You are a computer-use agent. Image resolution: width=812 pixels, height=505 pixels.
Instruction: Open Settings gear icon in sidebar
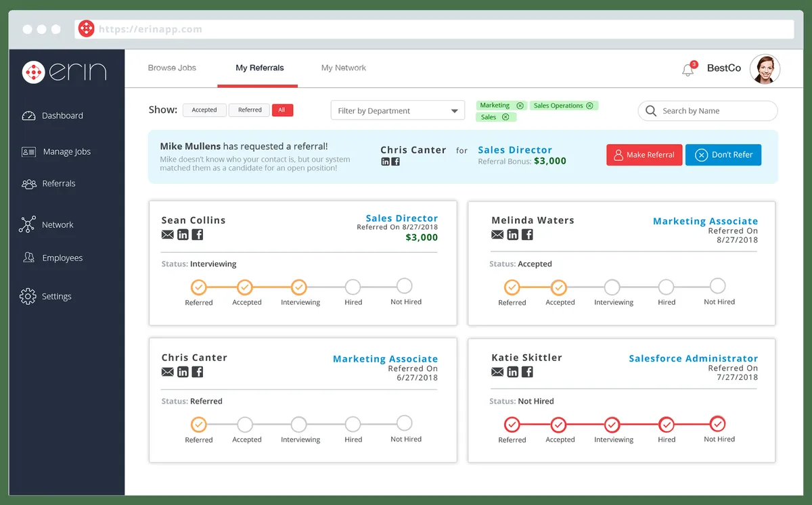coord(28,296)
